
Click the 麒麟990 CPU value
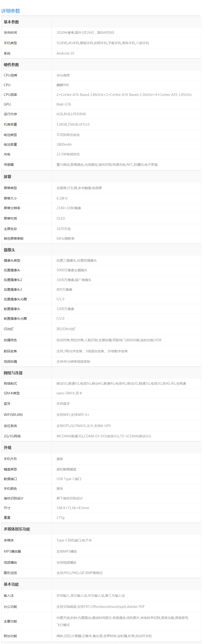(63, 85)
